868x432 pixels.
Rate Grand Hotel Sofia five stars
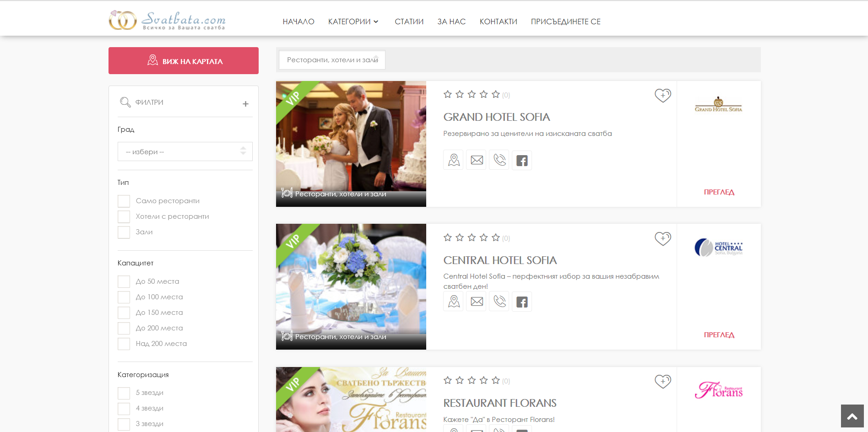point(495,94)
